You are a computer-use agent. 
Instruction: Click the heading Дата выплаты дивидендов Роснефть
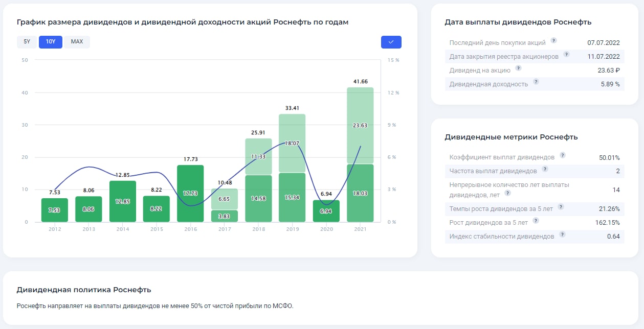pos(518,22)
